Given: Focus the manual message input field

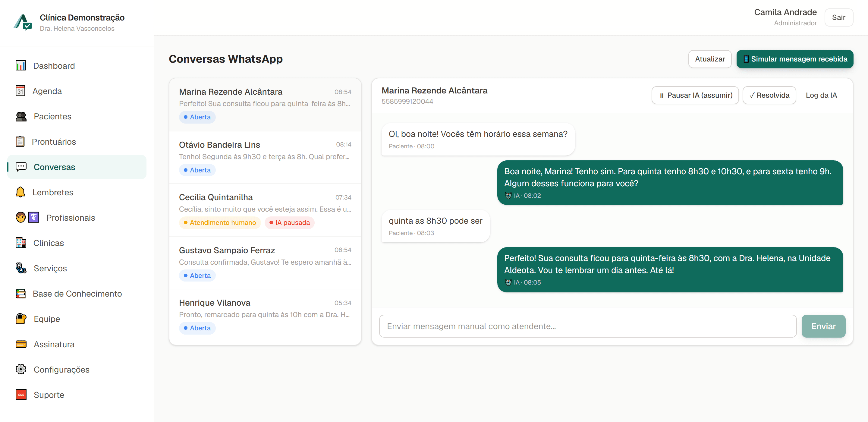Looking at the screenshot, I should [588, 326].
